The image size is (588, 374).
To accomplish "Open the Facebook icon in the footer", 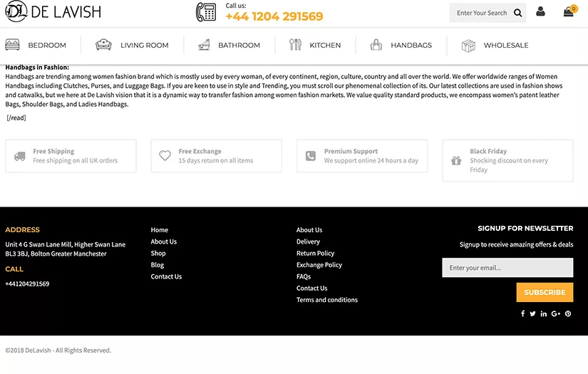I will (522, 313).
